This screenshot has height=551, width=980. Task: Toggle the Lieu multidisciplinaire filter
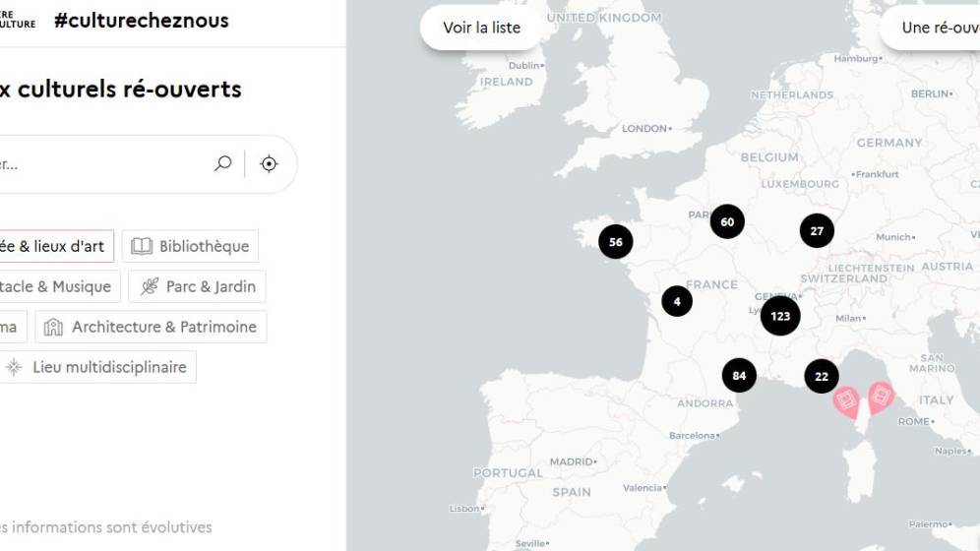point(96,367)
